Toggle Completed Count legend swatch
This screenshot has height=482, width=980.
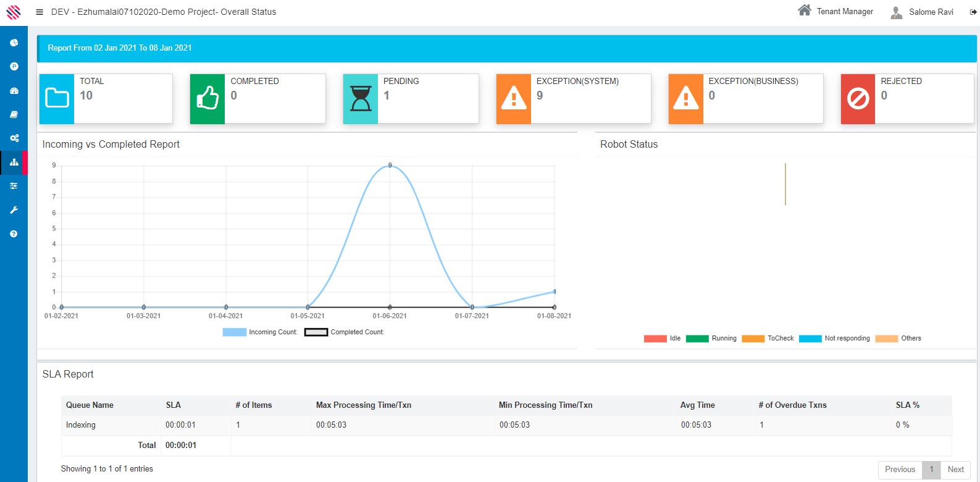(316, 332)
